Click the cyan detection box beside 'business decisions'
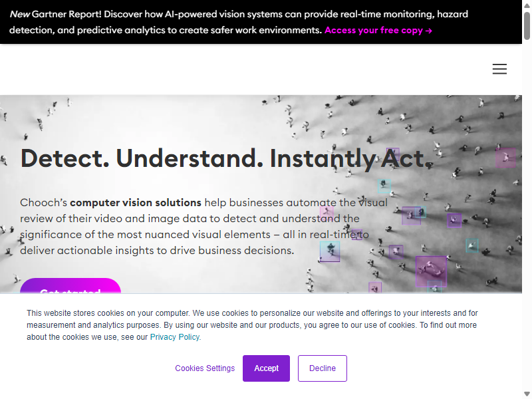The width and height of the screenshot is (532, 399). tap(330, 251)
